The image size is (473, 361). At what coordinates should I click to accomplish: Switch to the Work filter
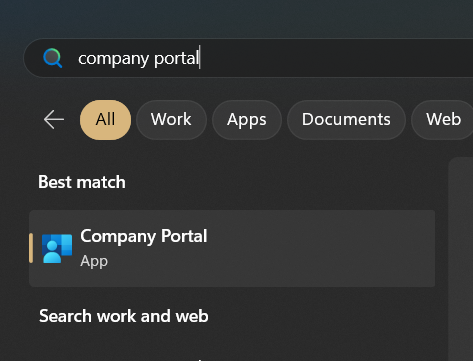coord(171,120)
